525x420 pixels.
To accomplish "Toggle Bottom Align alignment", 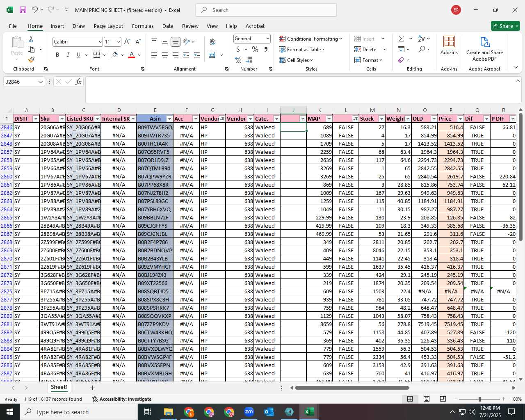I will [176, 42].
